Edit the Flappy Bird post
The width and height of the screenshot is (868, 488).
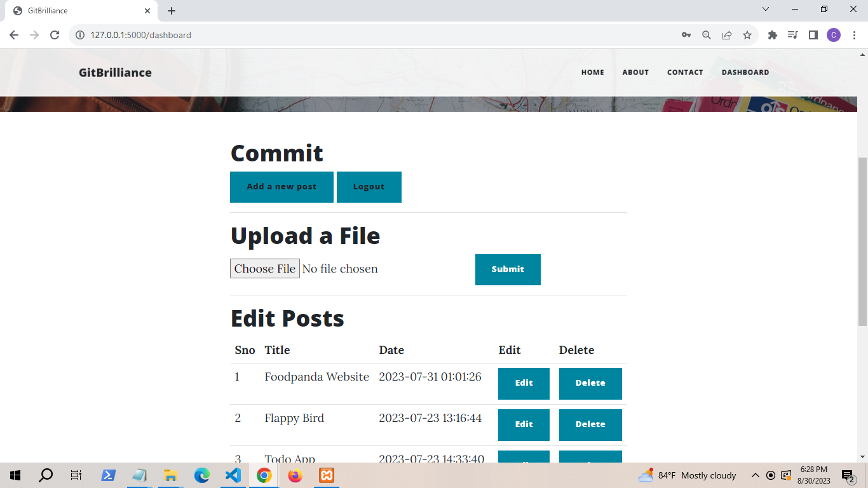(524, 424)
